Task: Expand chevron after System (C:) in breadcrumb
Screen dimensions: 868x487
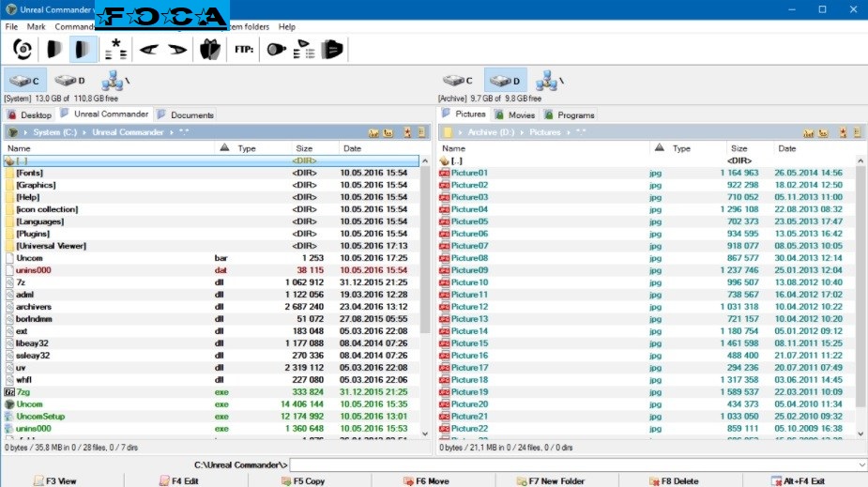Action: pos(84,132)
